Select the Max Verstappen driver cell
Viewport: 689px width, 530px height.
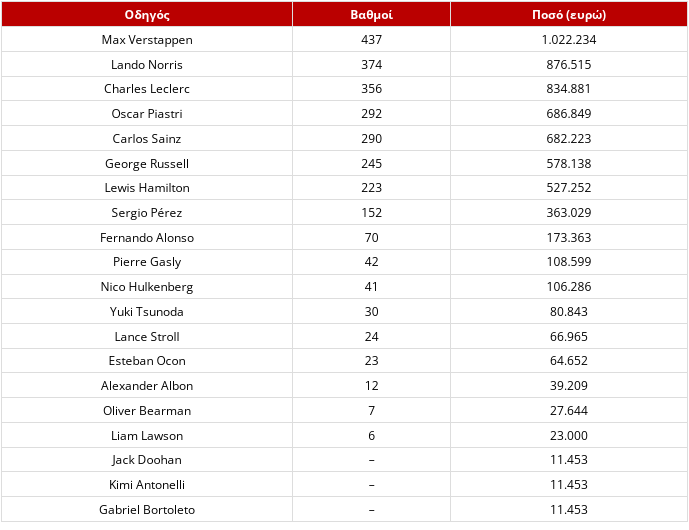tap(147, 40)
